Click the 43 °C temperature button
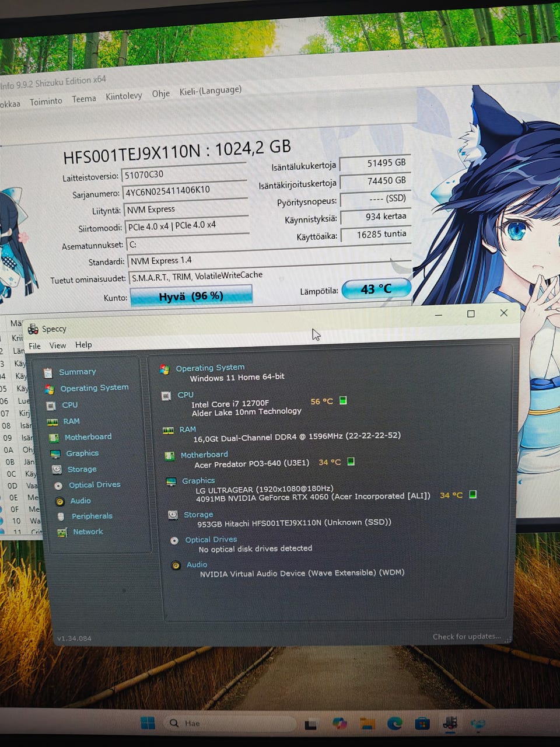This screenshot has height=747, width=560. click(x=376, y=289)
